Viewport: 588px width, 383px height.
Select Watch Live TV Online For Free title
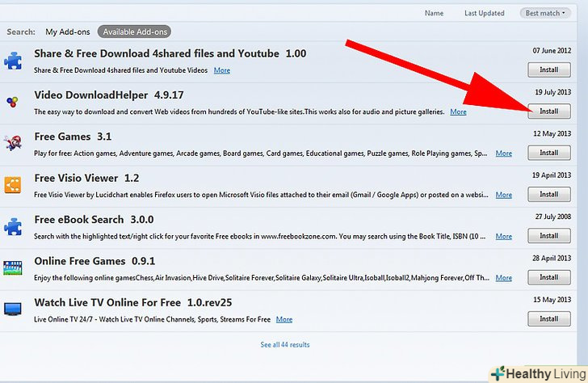pyautogui.click(x=133, y=303)
